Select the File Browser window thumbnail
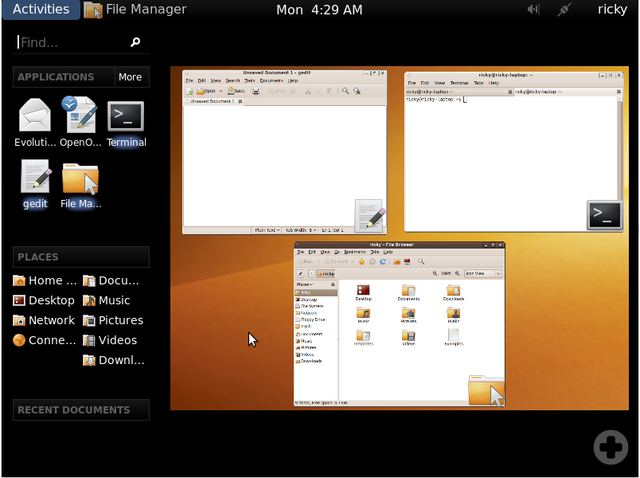 pos(399,324)
